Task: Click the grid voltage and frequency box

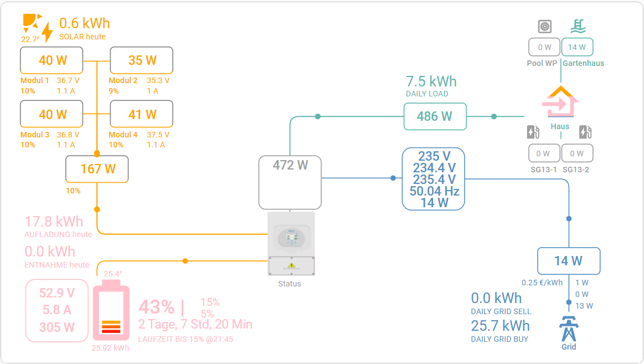Action: tap(433, 180)
